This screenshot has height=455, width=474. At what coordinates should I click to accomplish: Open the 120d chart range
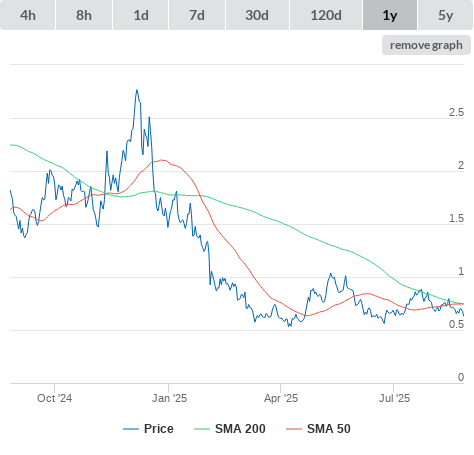[326, 15]
